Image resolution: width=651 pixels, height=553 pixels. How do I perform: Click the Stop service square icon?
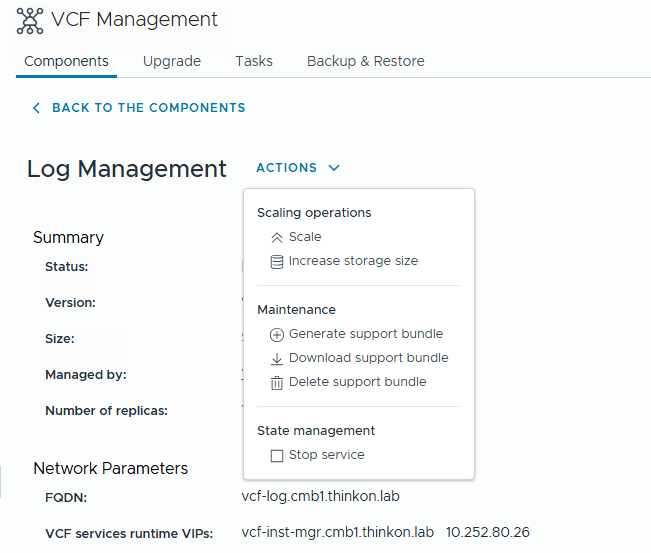[277, 455]
